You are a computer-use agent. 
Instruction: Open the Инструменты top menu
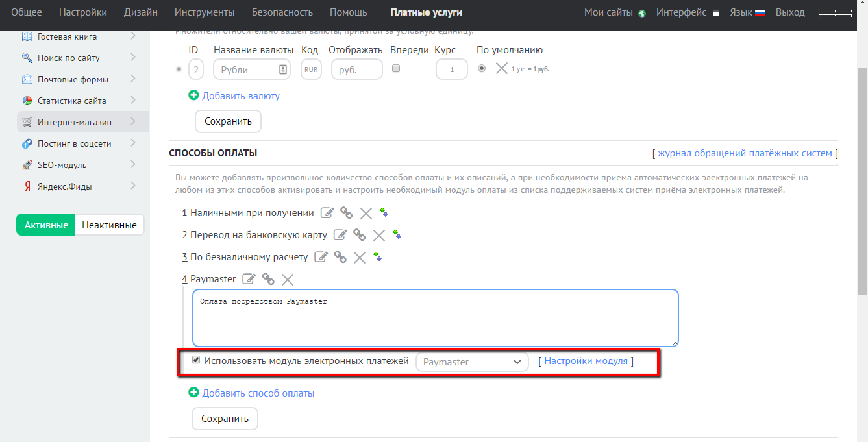pyautogui.click(x=205, y=12)
